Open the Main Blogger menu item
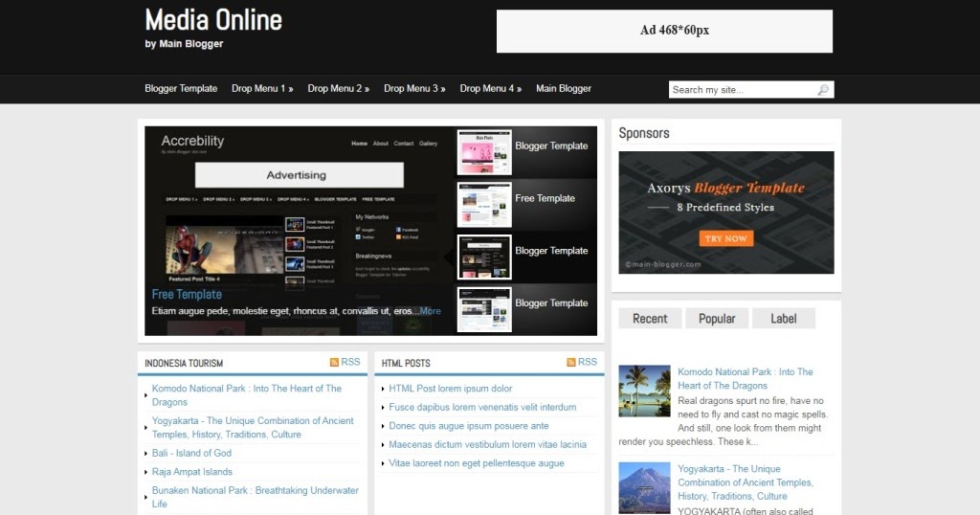 coord(563,89)
